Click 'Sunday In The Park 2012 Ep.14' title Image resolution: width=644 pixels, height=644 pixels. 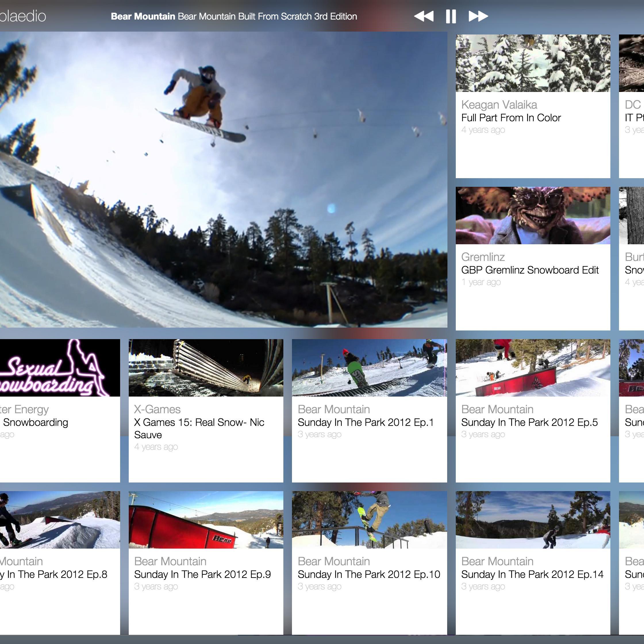pos(532,574)
